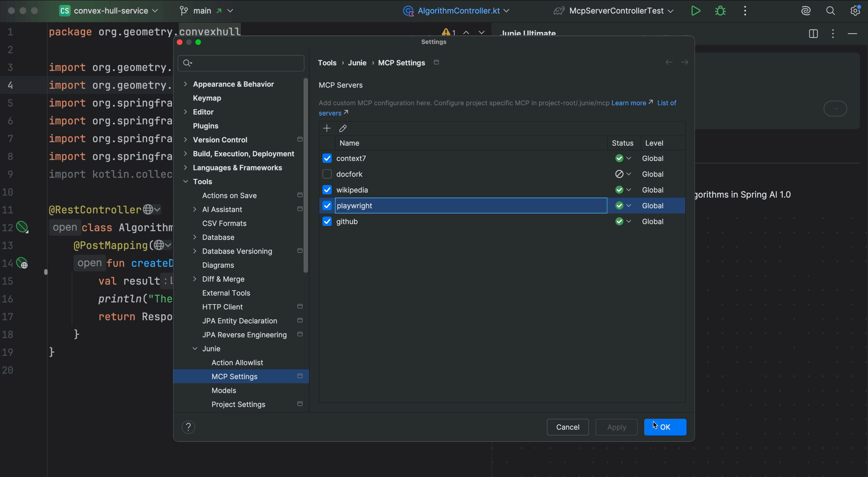The image size is (868, 477).
Task: Collapse the Junie settings tree node
Action: click(x=195, y=349)
